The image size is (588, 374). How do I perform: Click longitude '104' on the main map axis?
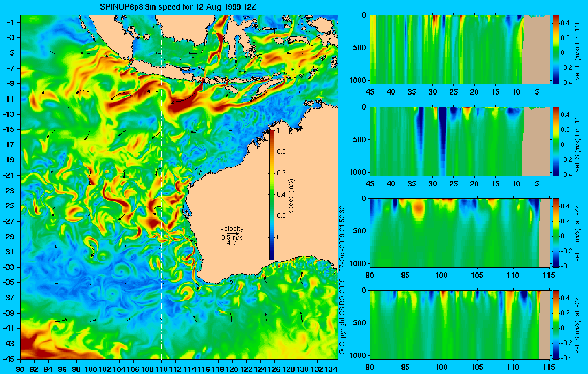[119, 369]
